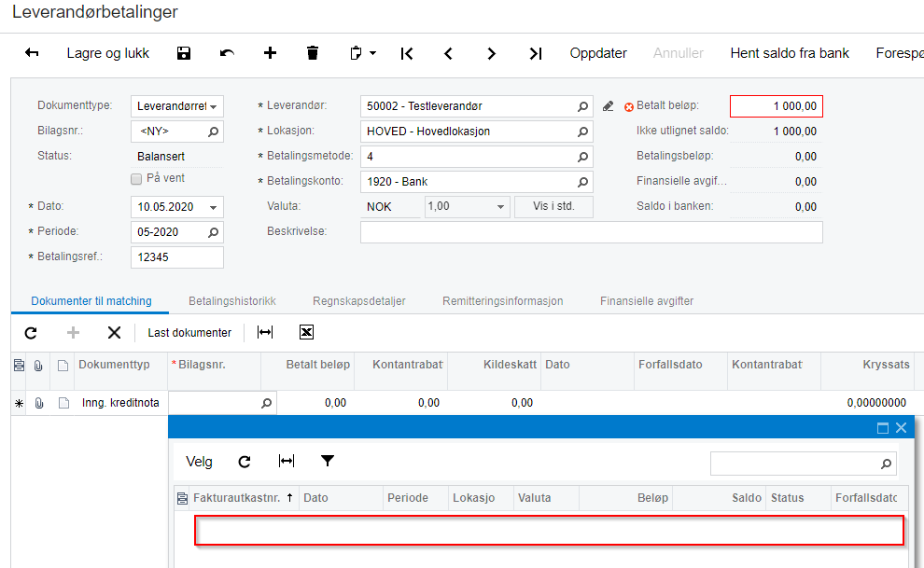Toggle the På vent checkbox
The width and height of the screenshot is (924, 568).
[x=136, y=179]
